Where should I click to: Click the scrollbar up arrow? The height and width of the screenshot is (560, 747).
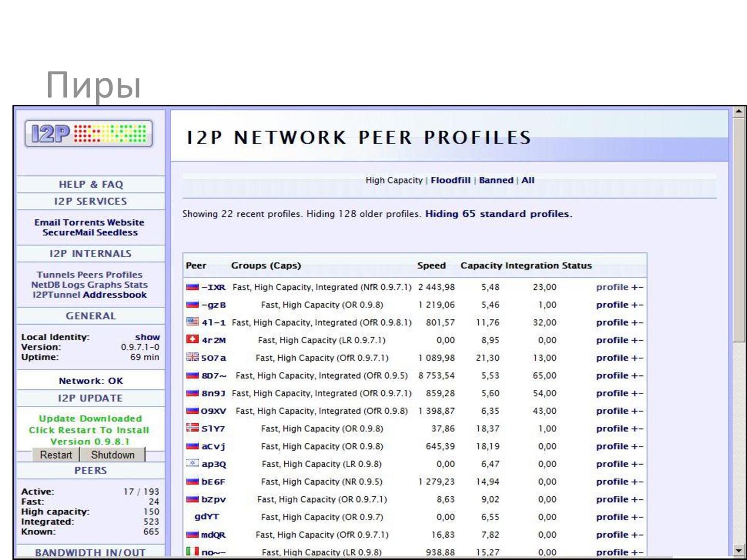pyautogui.click(x=739, y=111)
